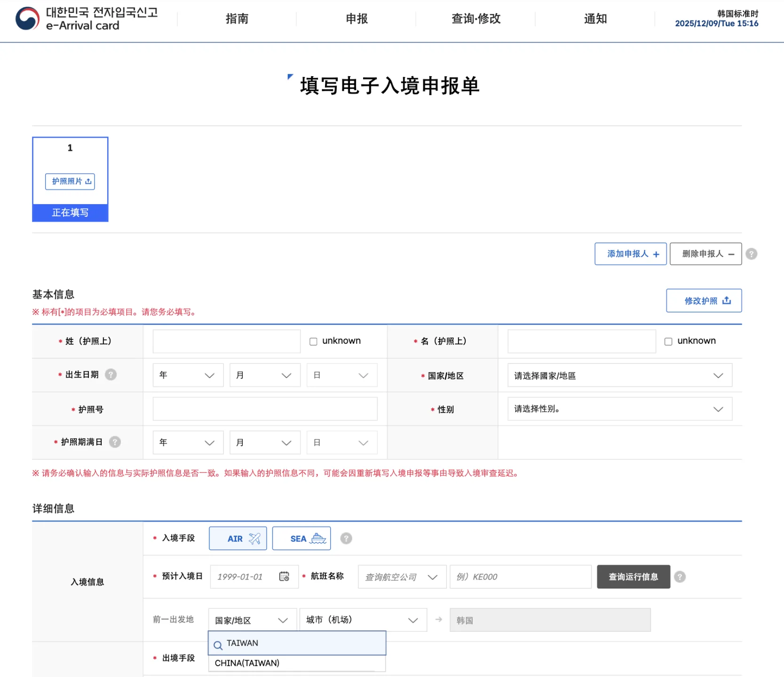The width and height of the screenshot is (784, 677).
Task: Click the help icon beside 护照期满日
Action: point(114,442)
